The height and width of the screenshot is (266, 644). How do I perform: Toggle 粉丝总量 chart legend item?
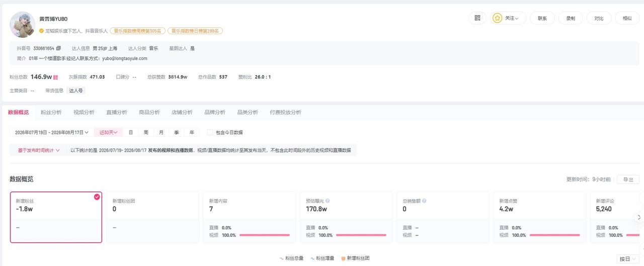(291, 258)
